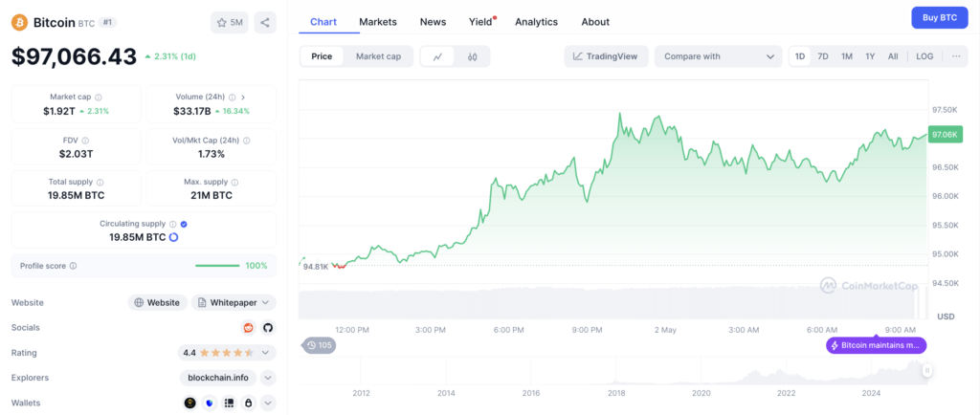Click circulating supply progress ring icon
This screenshot has height=415, width=980.
(x=174, y=237)
